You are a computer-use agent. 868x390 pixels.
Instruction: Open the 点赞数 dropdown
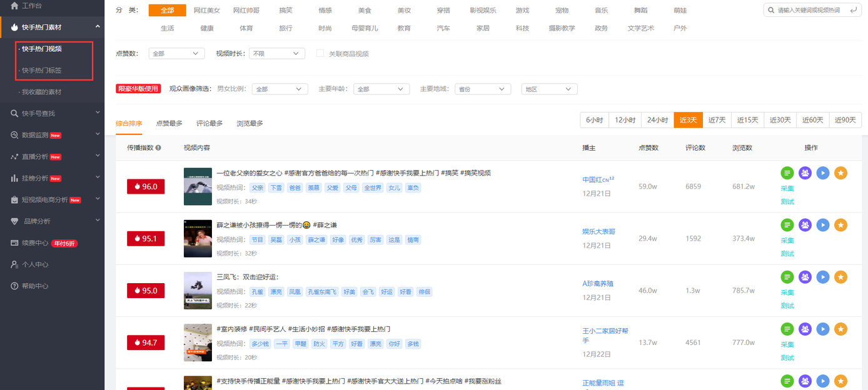pos(176,54)
